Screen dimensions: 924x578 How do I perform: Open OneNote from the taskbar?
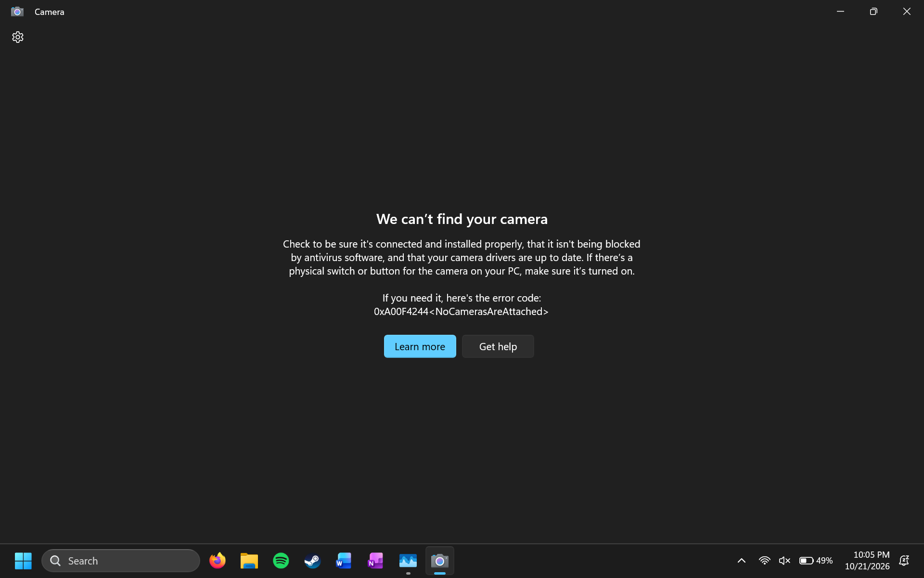[x=375, y=561]
